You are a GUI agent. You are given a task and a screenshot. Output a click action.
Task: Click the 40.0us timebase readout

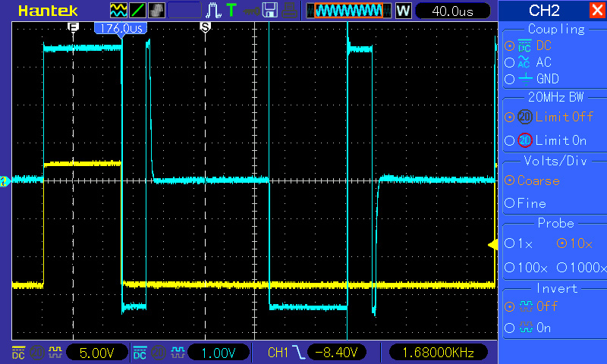[x=452, y=11]
